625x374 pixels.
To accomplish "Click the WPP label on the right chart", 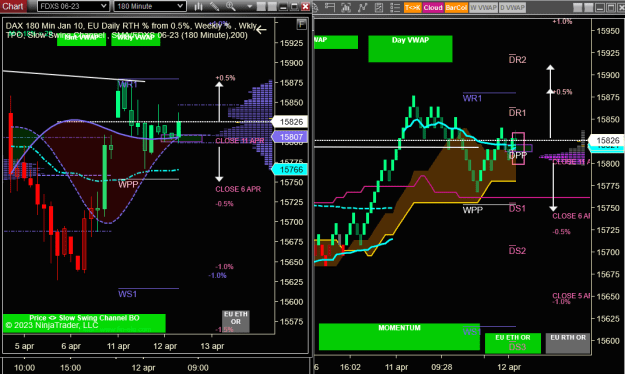I will (x=473, y=210).
